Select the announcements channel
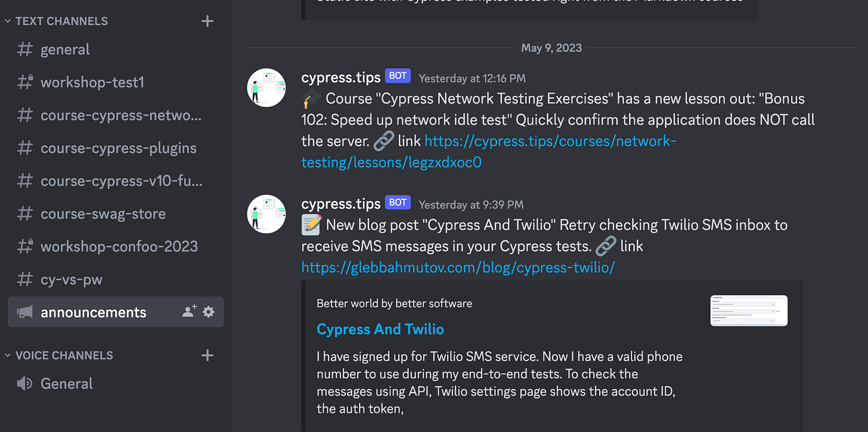 [x=116, y=312]
